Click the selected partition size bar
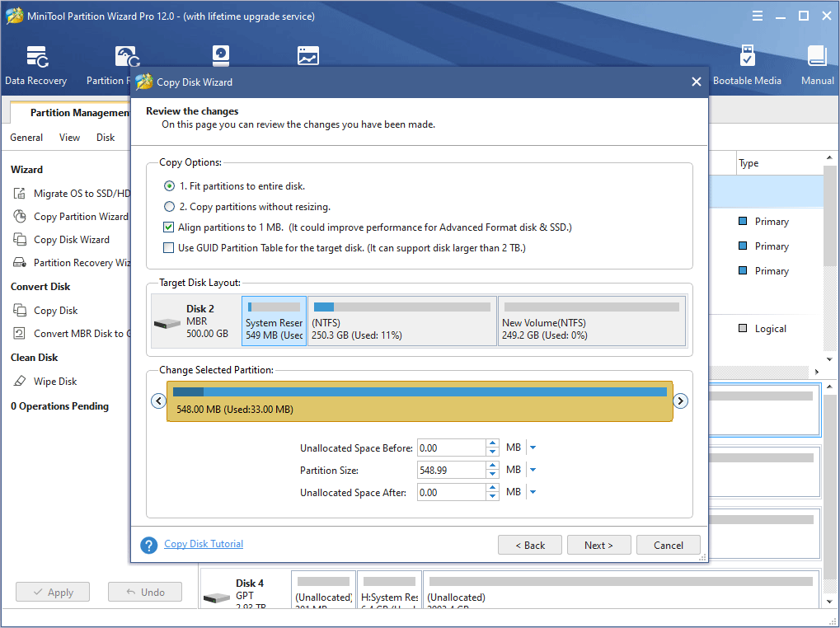 [x=420, y=401]
